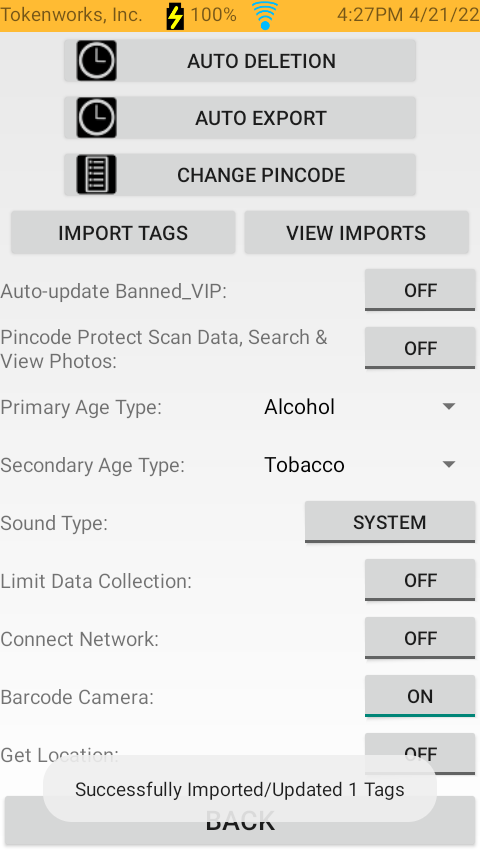The width and height of the screenshot is (480, 854).
Task: Turn on Limit Data Collection
Action: click(x=420, y=580)
